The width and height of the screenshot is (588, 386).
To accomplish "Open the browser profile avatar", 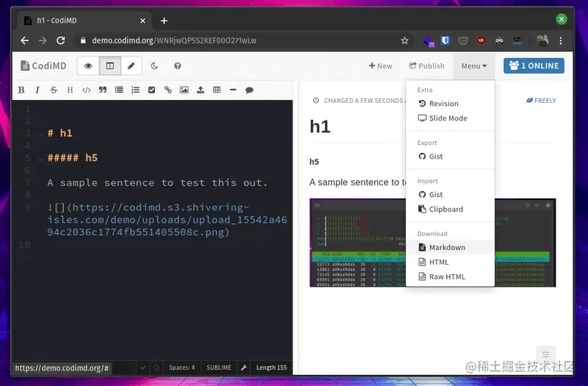I will [542, 40].
